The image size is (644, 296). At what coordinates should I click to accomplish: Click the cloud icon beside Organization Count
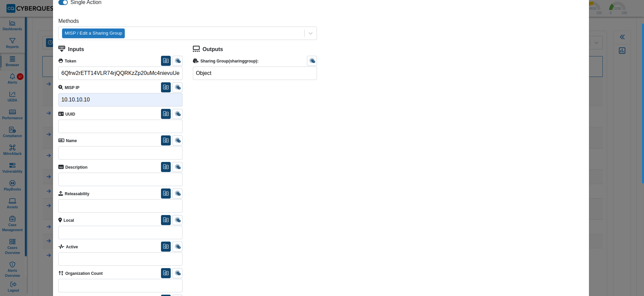[x=177, y=273]
